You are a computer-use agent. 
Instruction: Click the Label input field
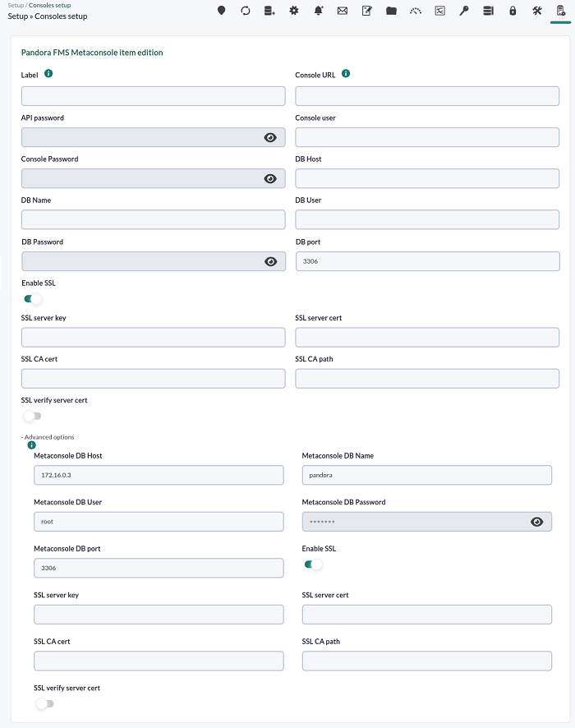click(x=154, y=96)
